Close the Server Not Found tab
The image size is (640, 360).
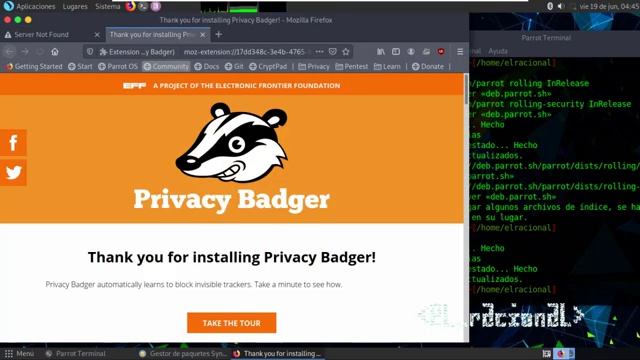tap(97, 35)
